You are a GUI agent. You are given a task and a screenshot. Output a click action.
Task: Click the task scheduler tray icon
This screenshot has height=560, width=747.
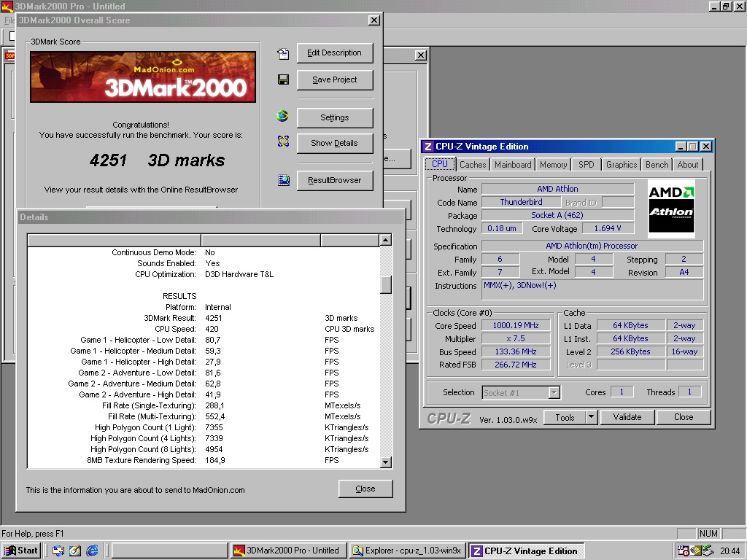point(684,551)
